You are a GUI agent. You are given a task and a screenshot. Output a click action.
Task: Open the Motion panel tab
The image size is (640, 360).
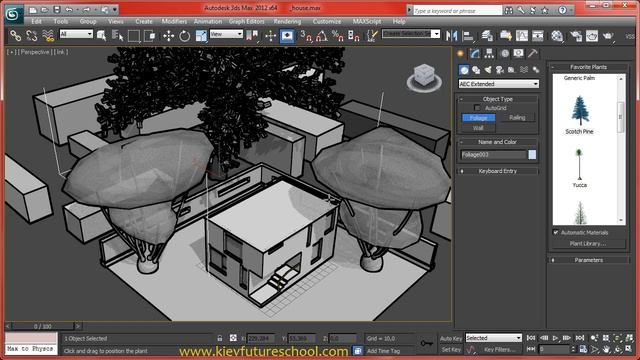504,53
